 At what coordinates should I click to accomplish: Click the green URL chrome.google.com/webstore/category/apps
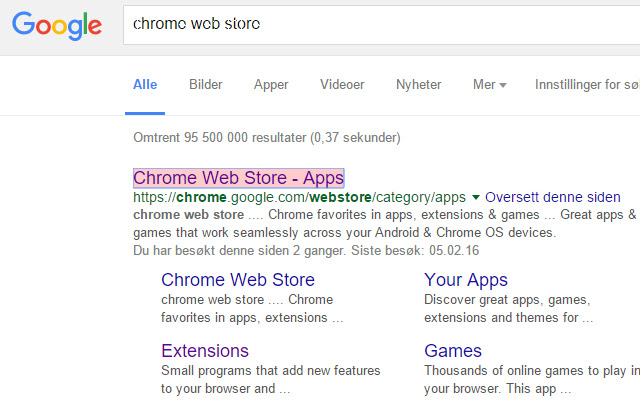point(299,197)
